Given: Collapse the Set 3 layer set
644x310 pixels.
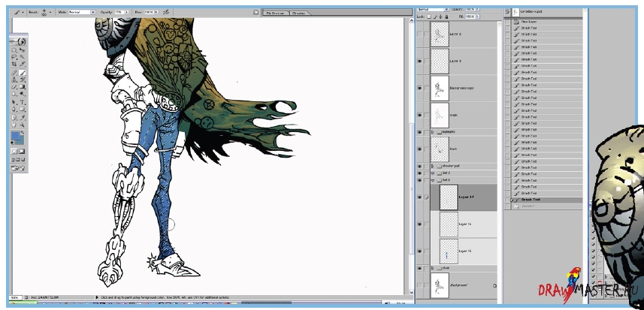Looking at the screenshot, I should 433,173.
